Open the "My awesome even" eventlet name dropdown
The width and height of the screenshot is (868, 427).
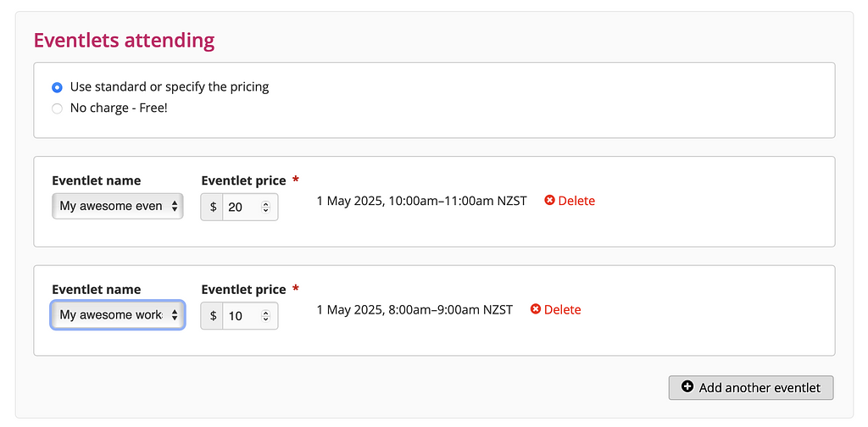coord(117,206)
